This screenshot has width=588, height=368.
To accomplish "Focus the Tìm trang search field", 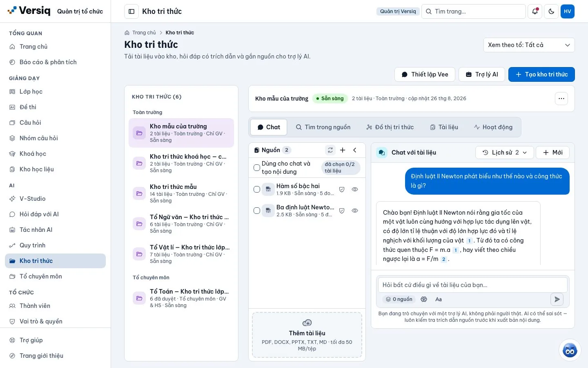I will tap(473, 11).
